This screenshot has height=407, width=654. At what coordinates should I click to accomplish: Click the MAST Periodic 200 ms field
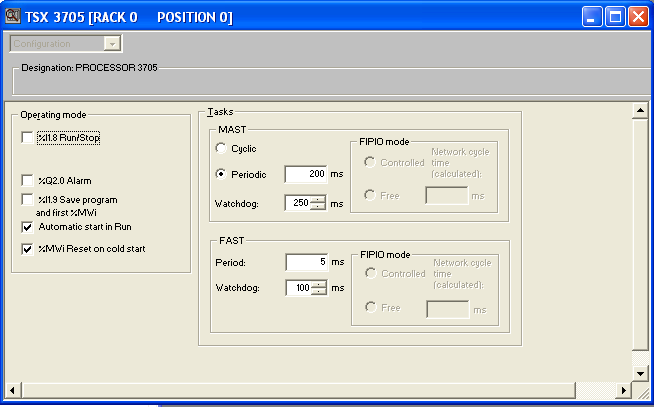(x=306, y=174)
